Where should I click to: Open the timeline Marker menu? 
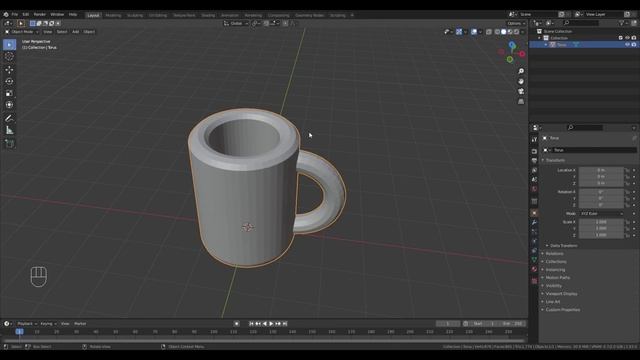click(80, 324)
